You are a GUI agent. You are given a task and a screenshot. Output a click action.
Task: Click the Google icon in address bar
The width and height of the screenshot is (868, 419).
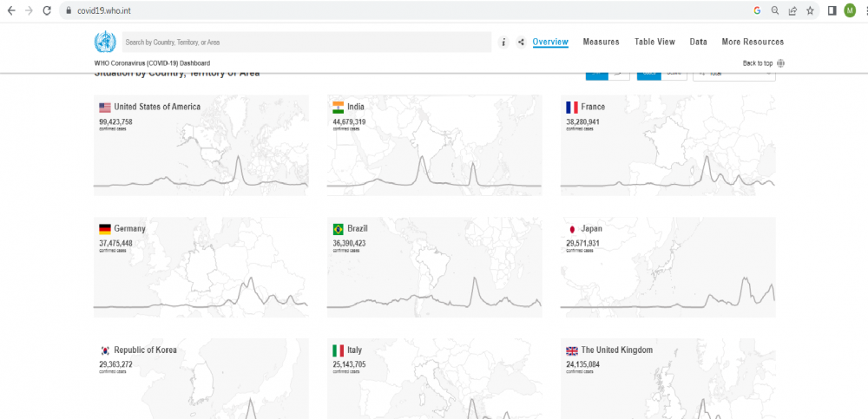point(757,10)
